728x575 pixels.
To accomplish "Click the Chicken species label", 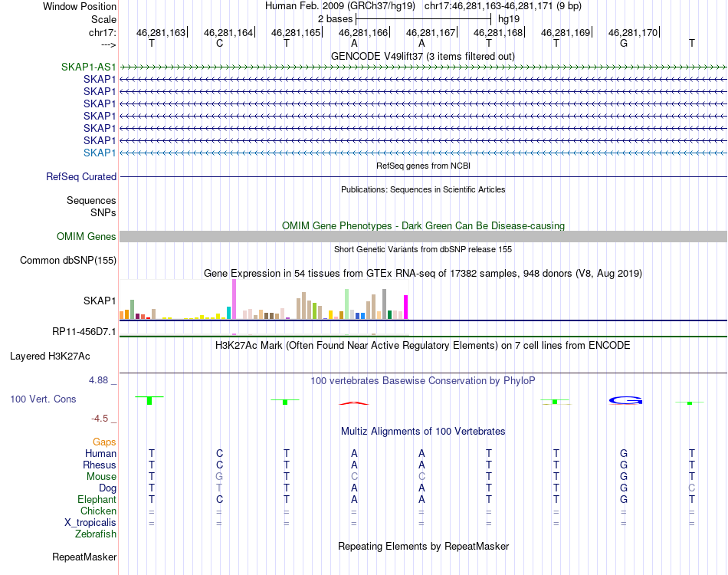I will (98, 511).
